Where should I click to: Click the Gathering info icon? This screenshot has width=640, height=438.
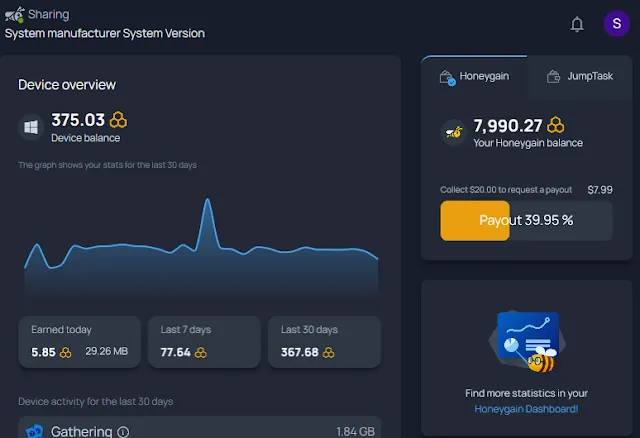(123, 431)
